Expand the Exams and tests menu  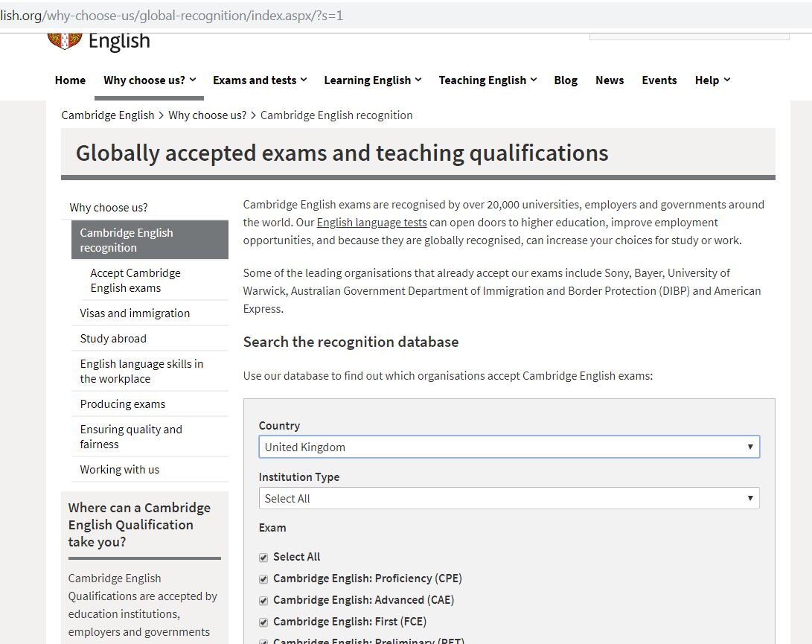pyautogui.click(x=259, y=80)
